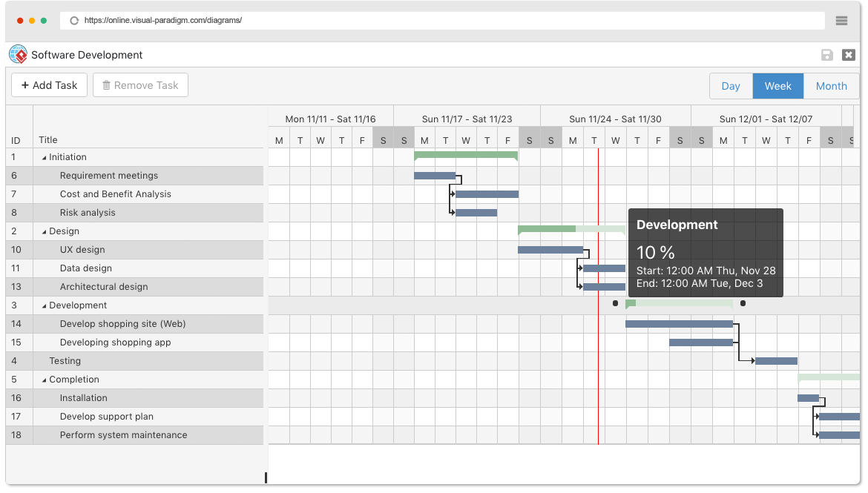The height and width of the screenshot is (493, 868).
Task: Click the Completion summary bar
Action: [829, 377]
